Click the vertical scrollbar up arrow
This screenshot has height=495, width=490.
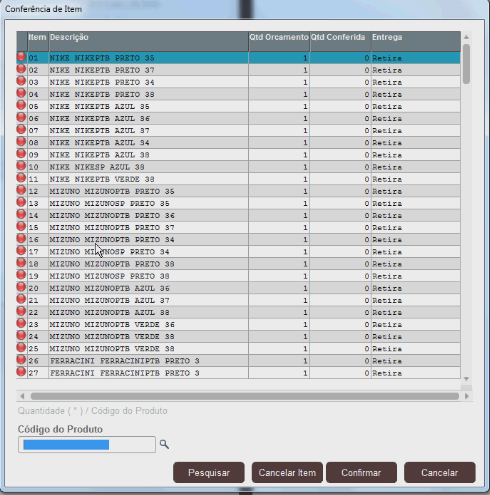[466, 37]
